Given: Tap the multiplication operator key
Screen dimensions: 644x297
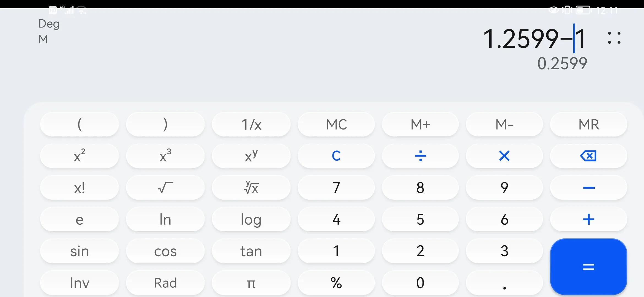Looking at the screenshot, I should click(504, 156).
